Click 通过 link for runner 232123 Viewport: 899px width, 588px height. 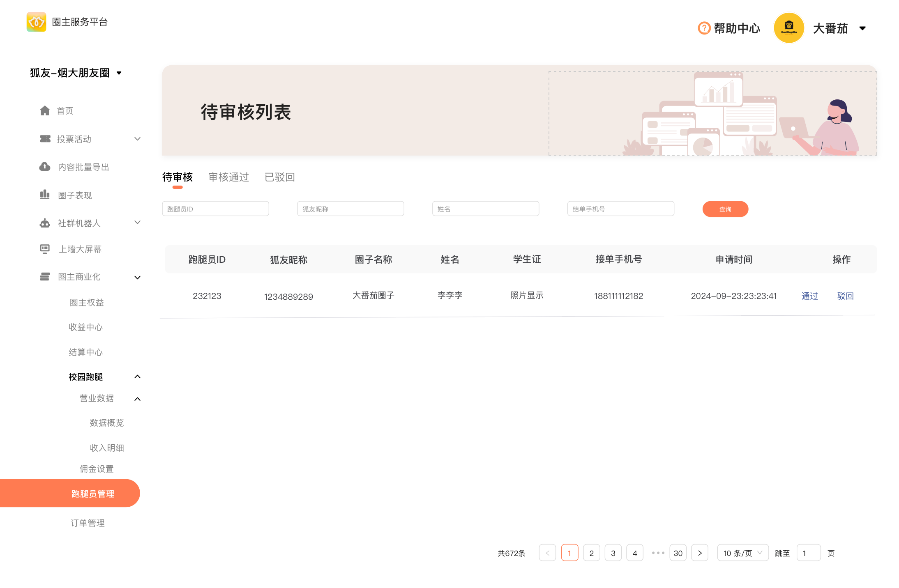[809, 296]
